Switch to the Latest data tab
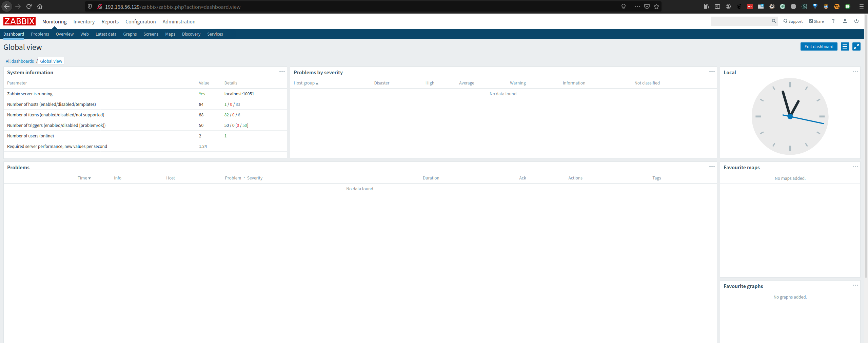The width and height of the screenshot is (868, 343). pyautogui.click(x=106, y=34)
